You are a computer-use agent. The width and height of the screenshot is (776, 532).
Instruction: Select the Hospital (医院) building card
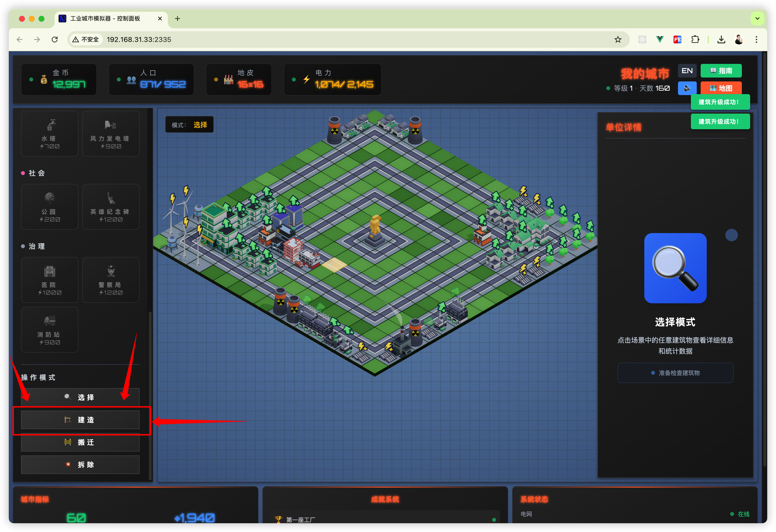50,280
